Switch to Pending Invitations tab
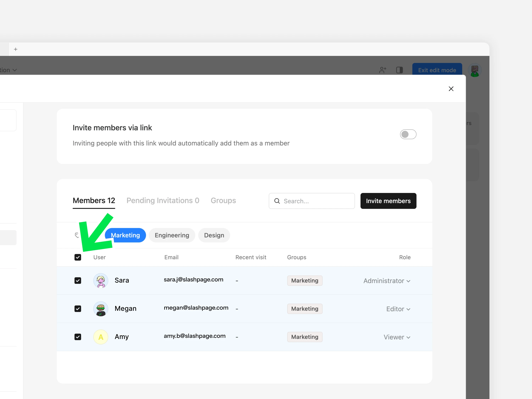The width and height of the screenshot is (532, 399). point(163,201)
